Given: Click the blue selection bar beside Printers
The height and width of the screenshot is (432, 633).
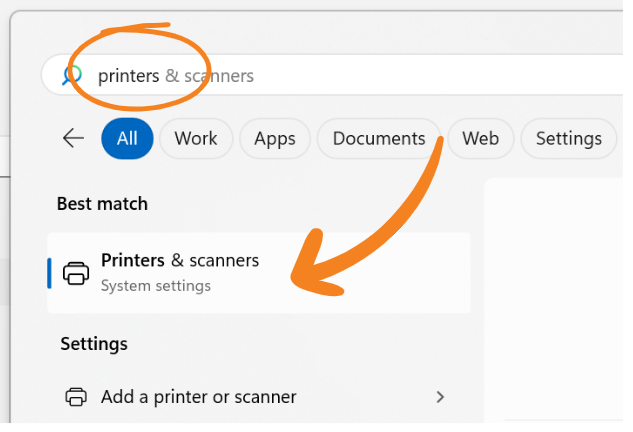Looking at the screenshot, I should [49, 273].
